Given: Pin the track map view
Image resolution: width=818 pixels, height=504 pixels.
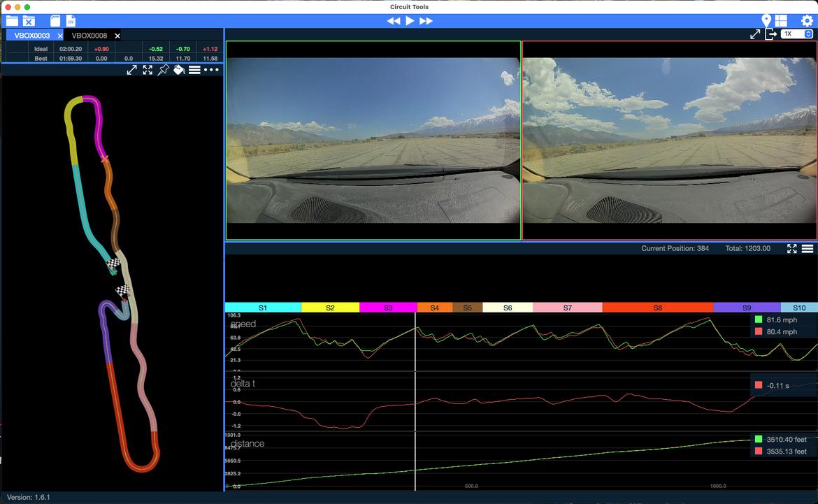Looking at the screenshot, I should coord(163,70).
